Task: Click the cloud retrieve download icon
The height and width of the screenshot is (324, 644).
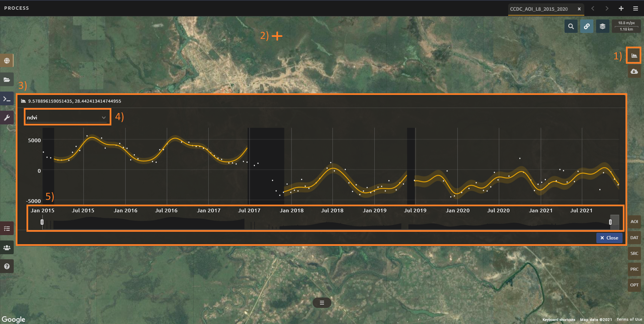Action: click(634, 71)
